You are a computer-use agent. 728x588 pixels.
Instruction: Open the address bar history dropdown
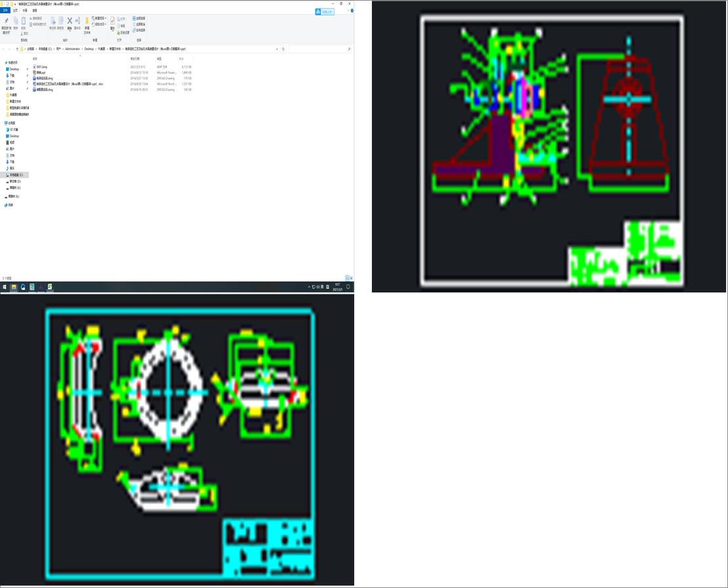pyautogui.click(x=277, y=49)
